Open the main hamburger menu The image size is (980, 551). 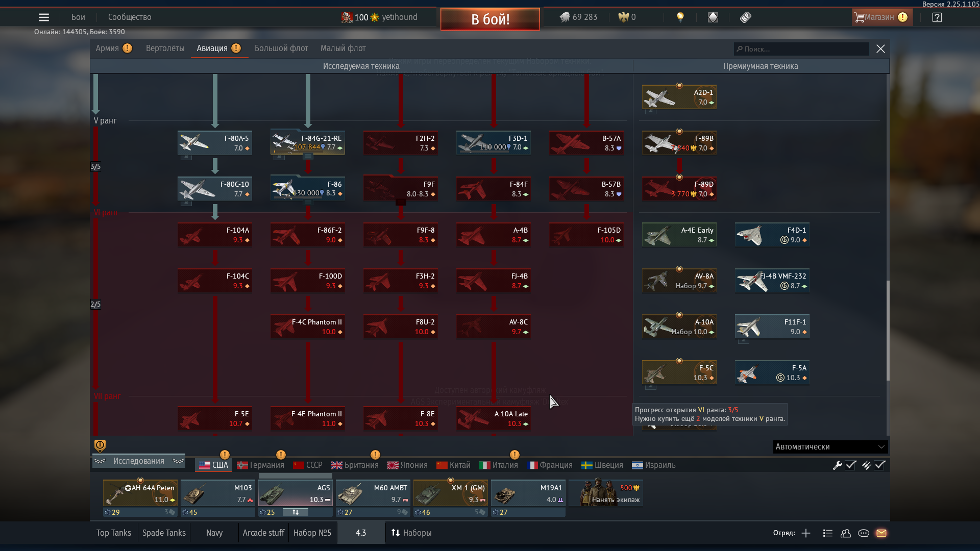44,17
